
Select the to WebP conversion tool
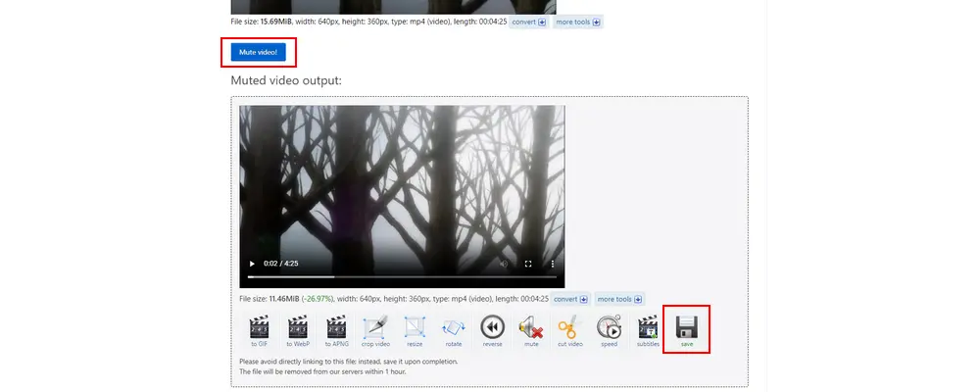(x=298, y=330)
